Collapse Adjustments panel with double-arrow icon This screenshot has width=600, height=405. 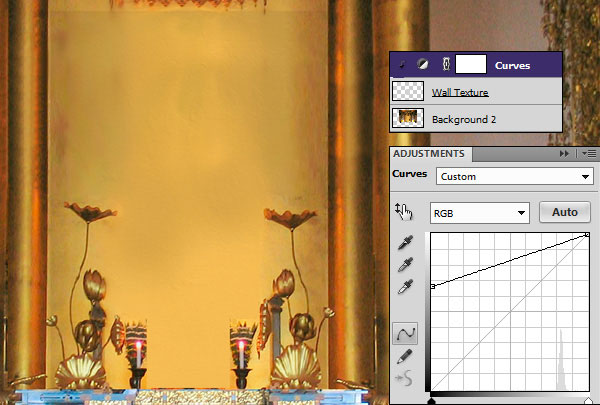pos(564,154)
